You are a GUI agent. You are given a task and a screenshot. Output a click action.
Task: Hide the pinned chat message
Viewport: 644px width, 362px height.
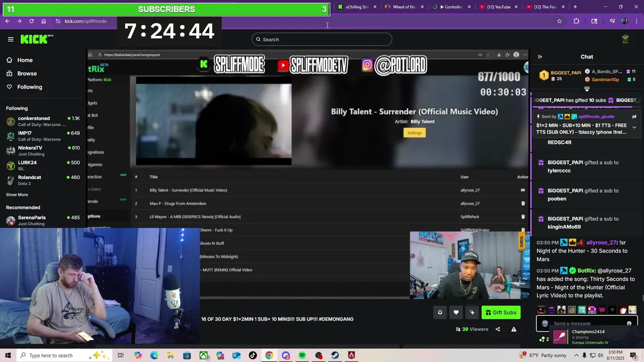[634, 117]
